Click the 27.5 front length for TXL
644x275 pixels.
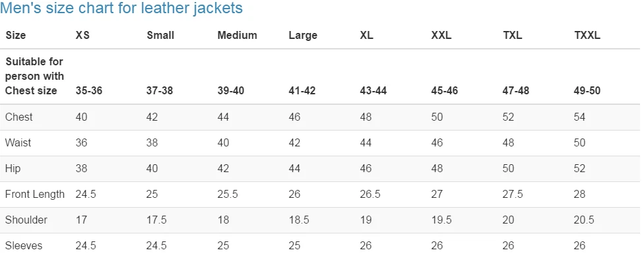point(513,194)
